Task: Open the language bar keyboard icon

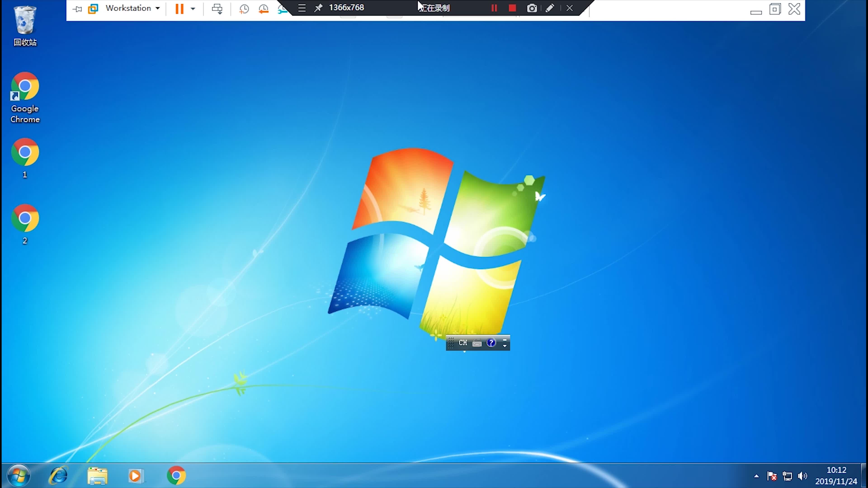Action: [x=477, y=343]
